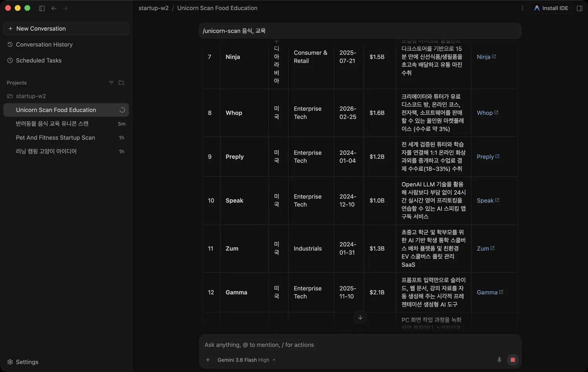Open the Preply external link

[488, 157]
